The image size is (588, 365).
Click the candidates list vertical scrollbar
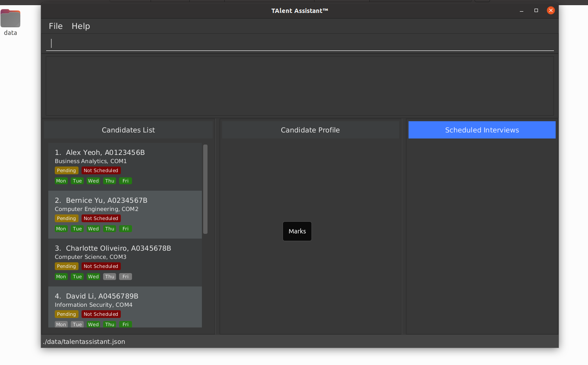(205, 189)
